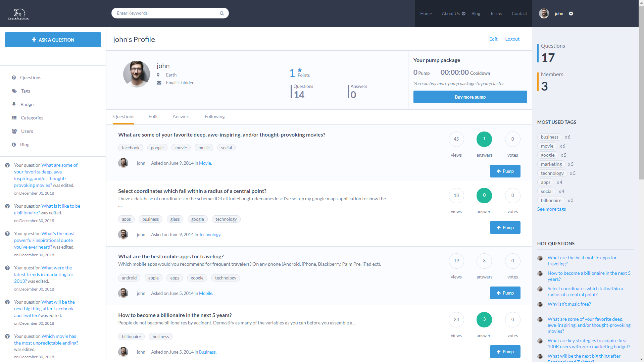
Task: Click the android tag
Action: point(129,278)
